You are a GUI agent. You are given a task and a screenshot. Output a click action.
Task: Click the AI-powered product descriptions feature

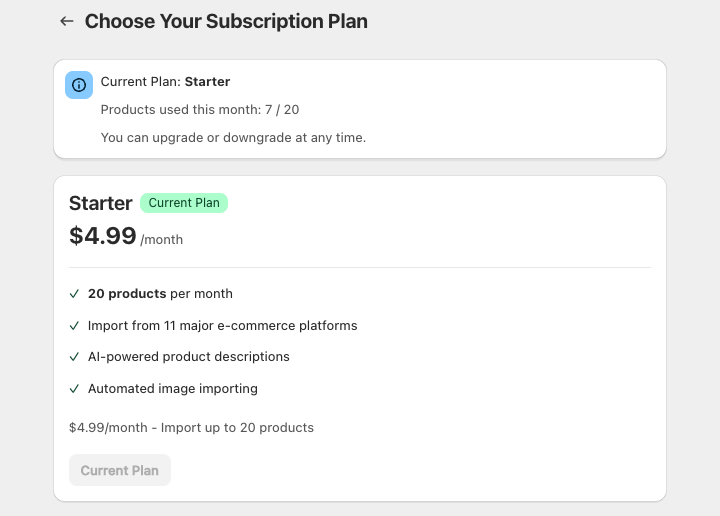pos(188,357)
